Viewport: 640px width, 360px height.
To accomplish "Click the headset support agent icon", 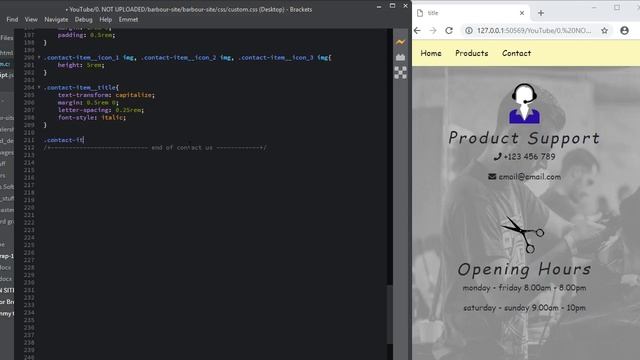I will pyautogui.click(x=524, y=103).
